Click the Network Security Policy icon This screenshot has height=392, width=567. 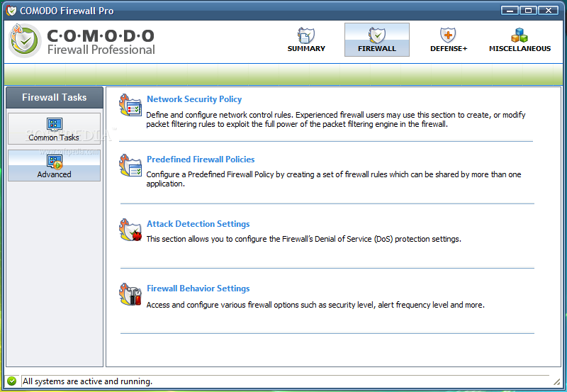point(130,105)
